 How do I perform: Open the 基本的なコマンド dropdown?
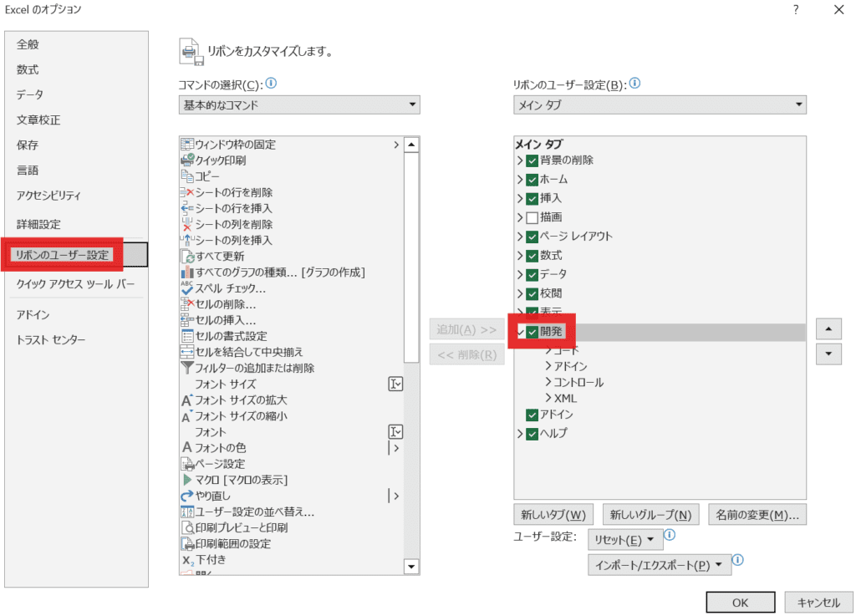pos(299,104)
